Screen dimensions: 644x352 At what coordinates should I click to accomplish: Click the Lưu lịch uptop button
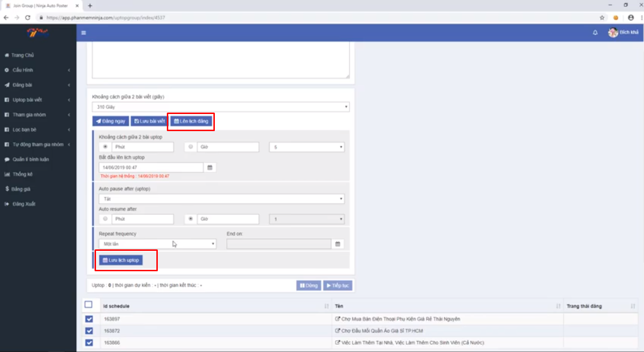(121, 260)
